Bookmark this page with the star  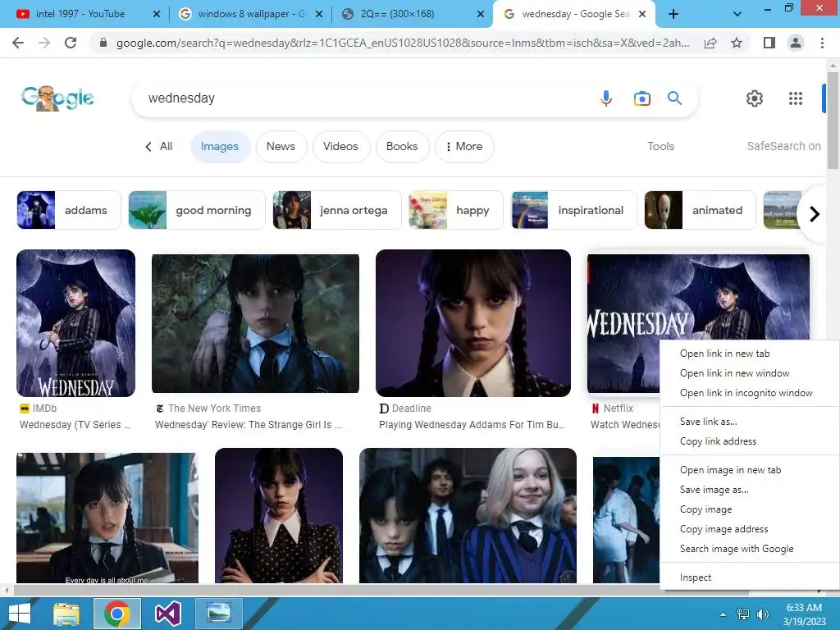point(737,43)
